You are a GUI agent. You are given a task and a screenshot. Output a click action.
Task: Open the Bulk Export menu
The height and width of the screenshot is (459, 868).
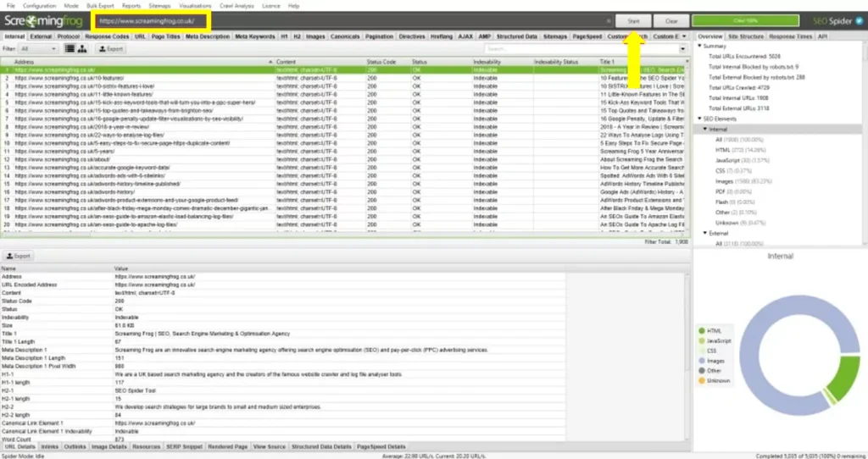point(99,5)
